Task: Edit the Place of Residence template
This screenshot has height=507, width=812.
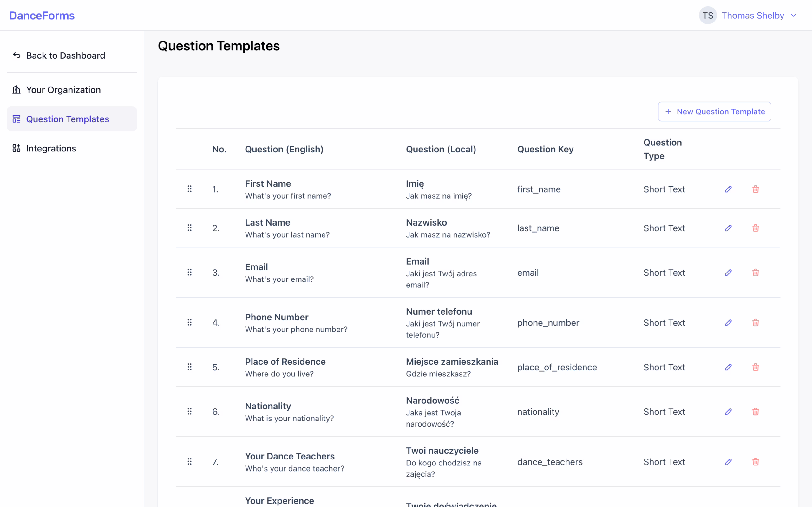Action: (728, 367)
